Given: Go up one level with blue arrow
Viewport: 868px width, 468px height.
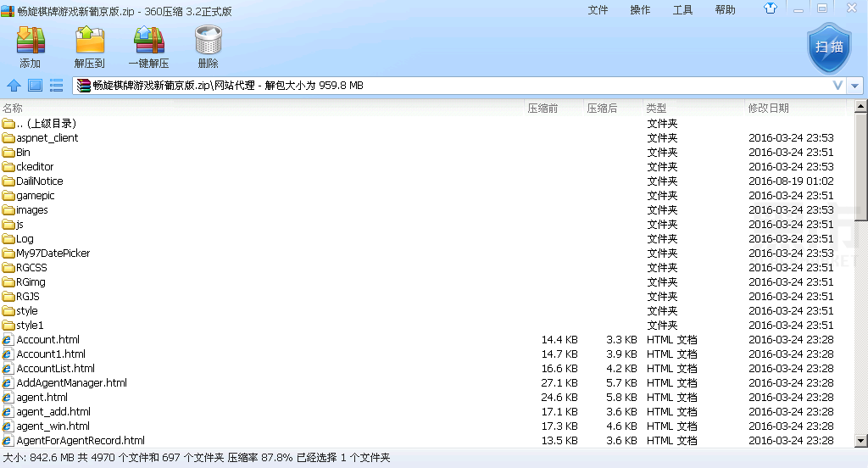Looking at the screenshot, I should pos(14,86).
